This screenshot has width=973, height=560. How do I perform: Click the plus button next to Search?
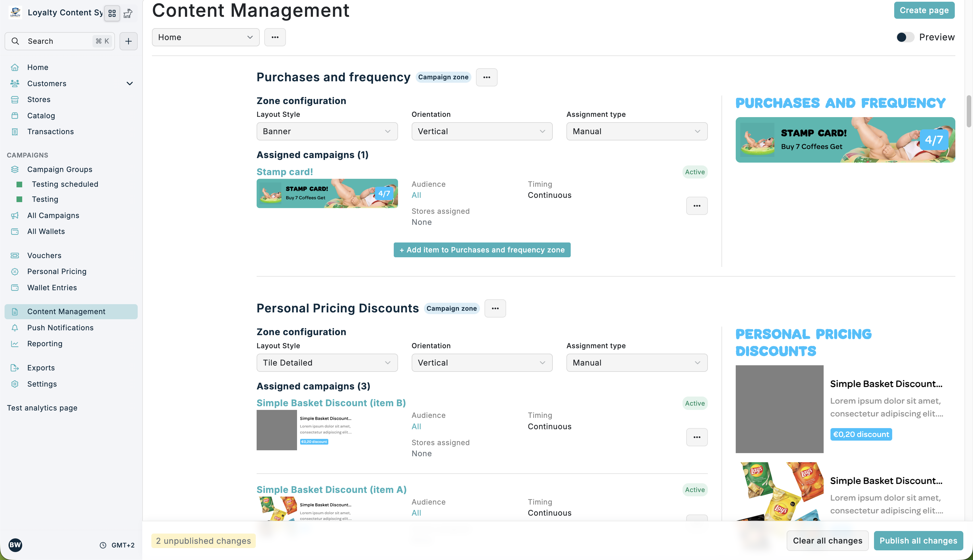click(x=129, y=41)
